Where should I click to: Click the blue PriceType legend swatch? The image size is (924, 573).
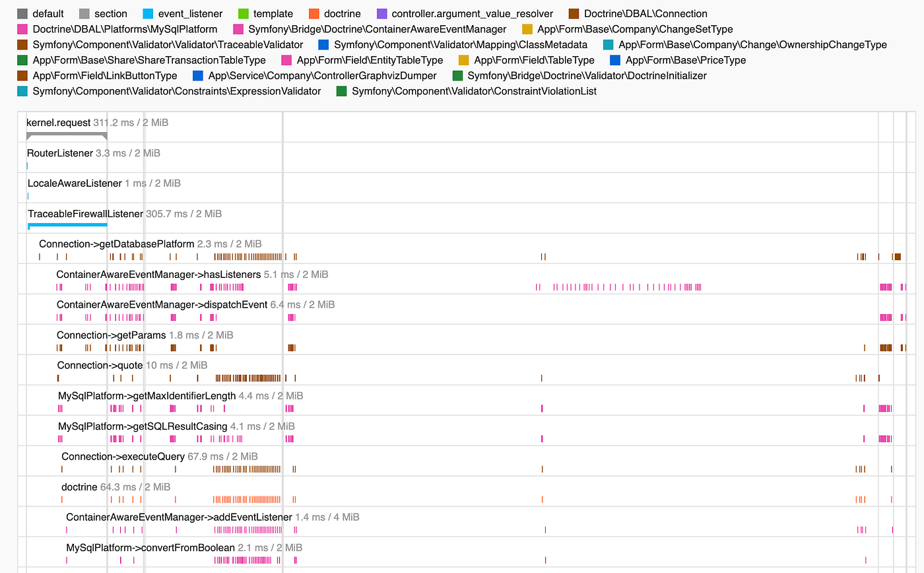click(x=616, y=60)
